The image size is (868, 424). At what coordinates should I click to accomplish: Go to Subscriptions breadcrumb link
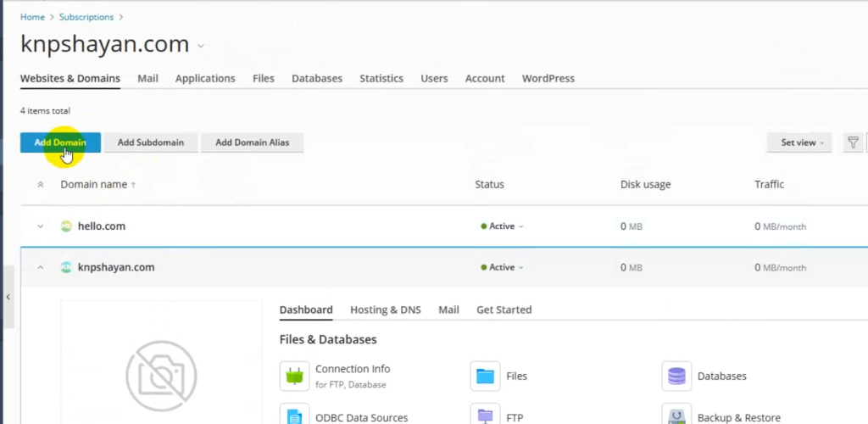87,17
